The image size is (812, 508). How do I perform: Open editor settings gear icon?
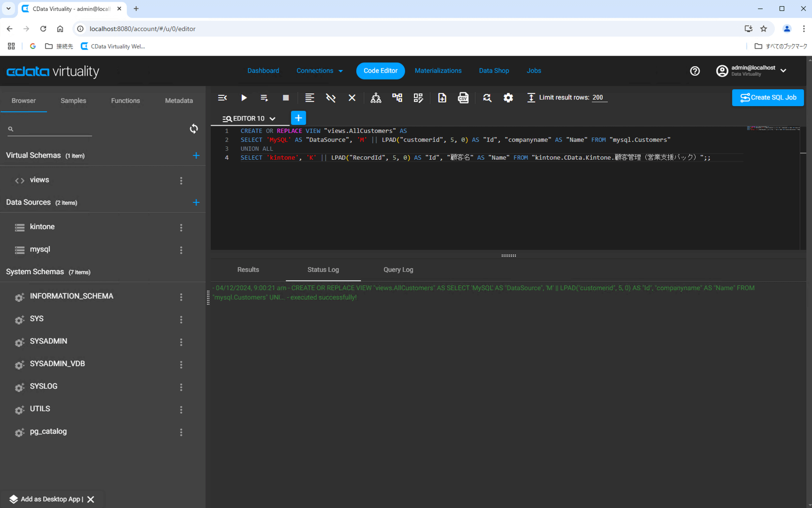click(508, 98)
